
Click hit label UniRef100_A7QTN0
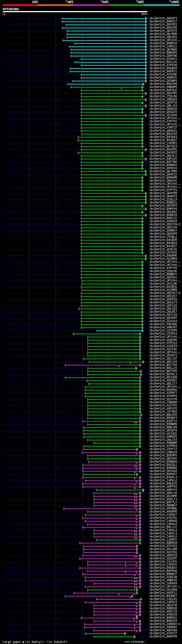coord(163,74)
